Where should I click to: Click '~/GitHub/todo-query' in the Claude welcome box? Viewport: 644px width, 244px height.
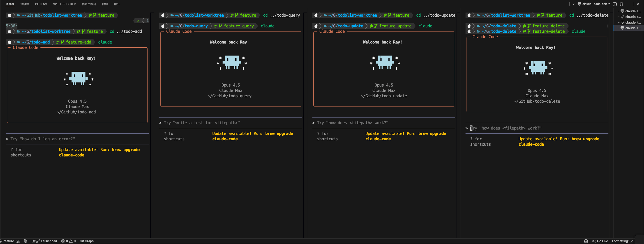click(x=229, y=96)
